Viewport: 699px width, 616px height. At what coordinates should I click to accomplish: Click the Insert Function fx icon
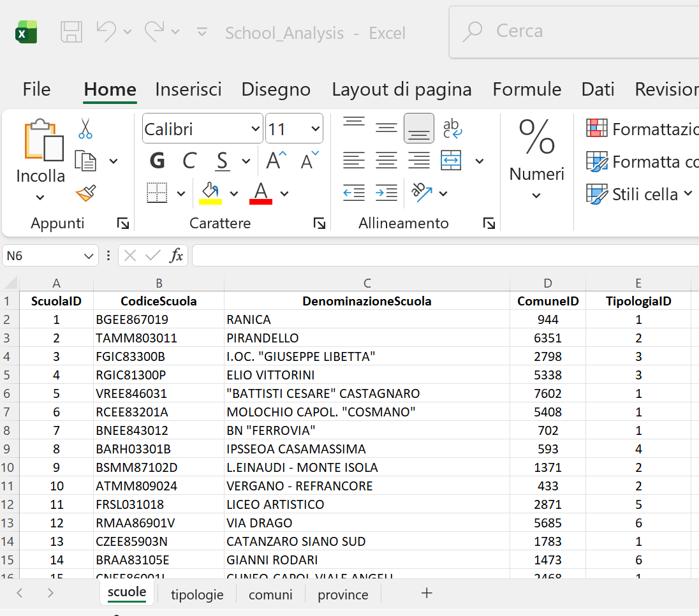click(176, 256)
